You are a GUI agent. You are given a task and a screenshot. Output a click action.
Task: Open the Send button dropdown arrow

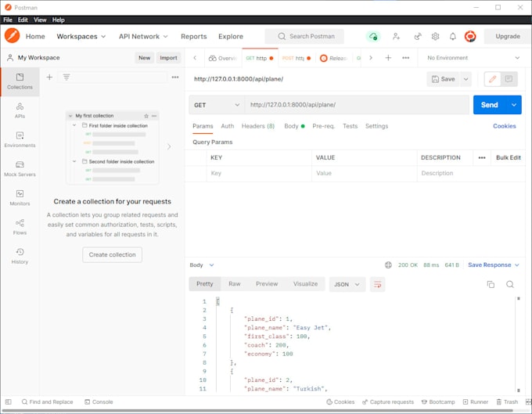(514, 105)
